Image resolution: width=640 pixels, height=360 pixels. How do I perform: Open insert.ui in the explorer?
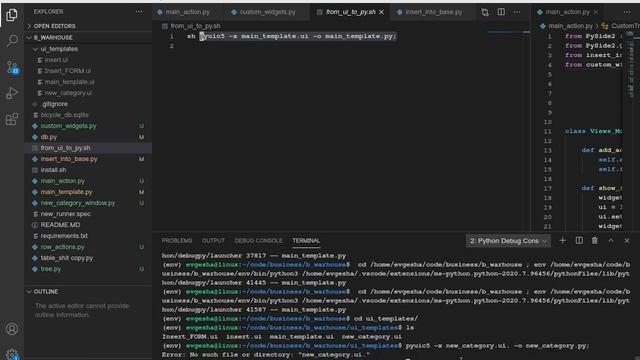88,60
